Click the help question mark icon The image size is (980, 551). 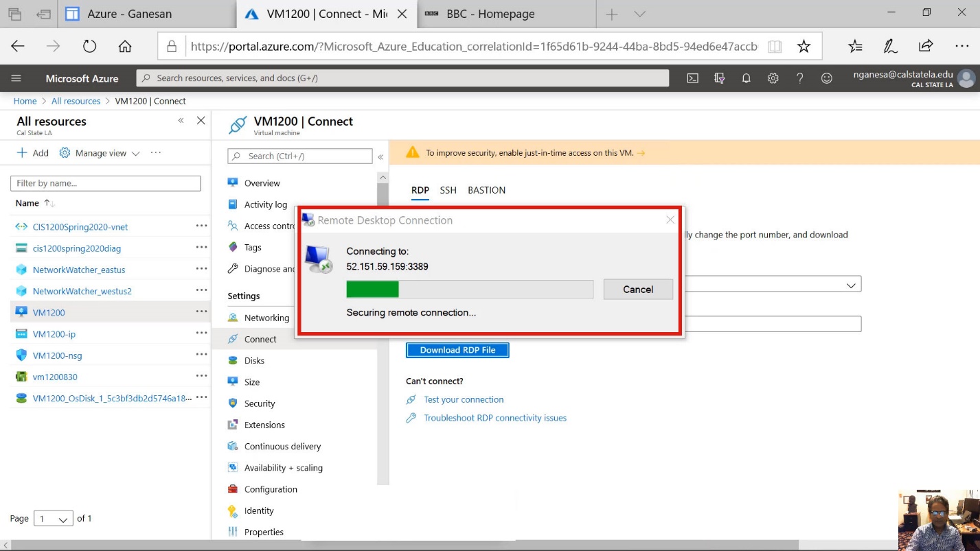[x=799, y=78]
